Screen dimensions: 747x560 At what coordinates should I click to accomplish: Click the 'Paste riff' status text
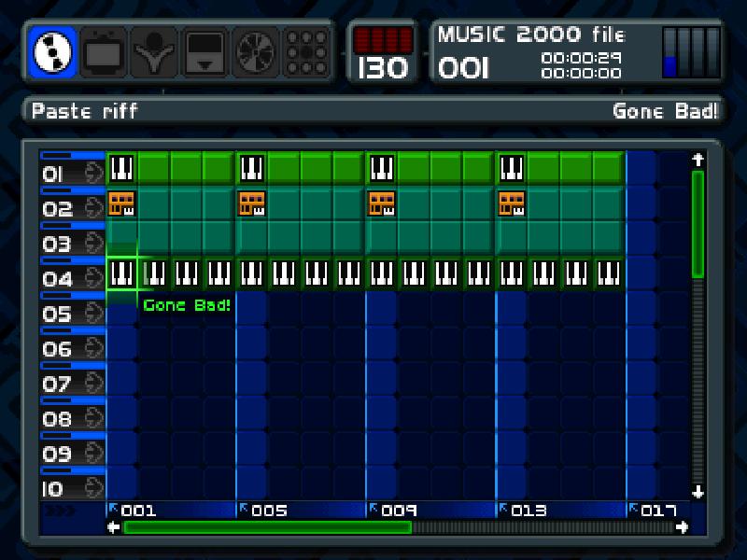(85, 111)
